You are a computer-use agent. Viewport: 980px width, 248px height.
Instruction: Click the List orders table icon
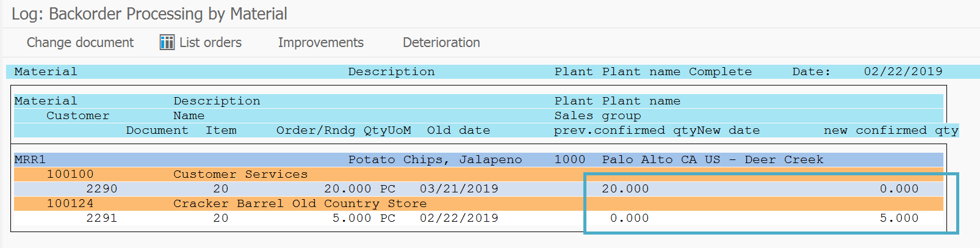click(x=167, y=42)
